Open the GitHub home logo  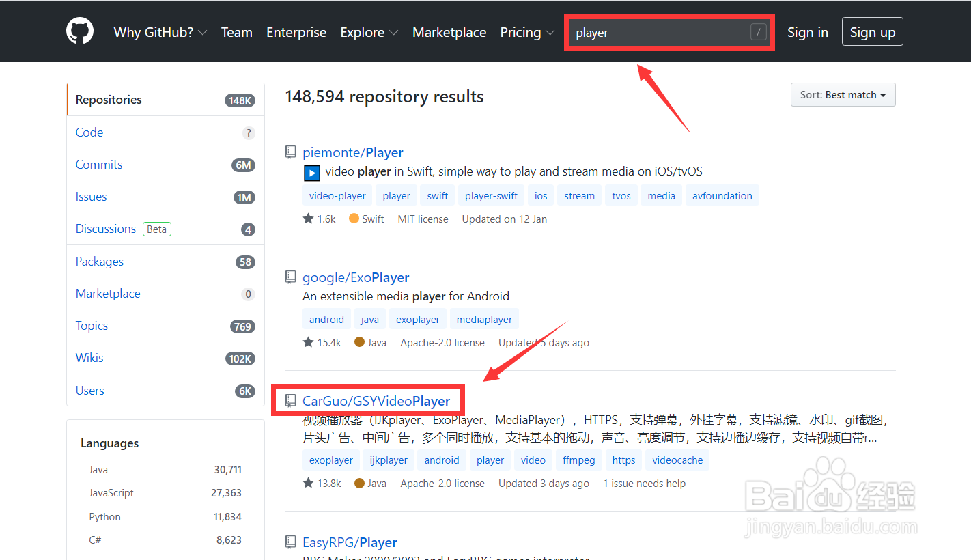[80, 31]
